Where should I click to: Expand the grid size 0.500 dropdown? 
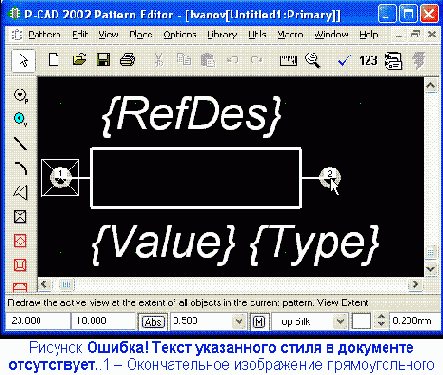pyautogui.click(x=239, y=321)
